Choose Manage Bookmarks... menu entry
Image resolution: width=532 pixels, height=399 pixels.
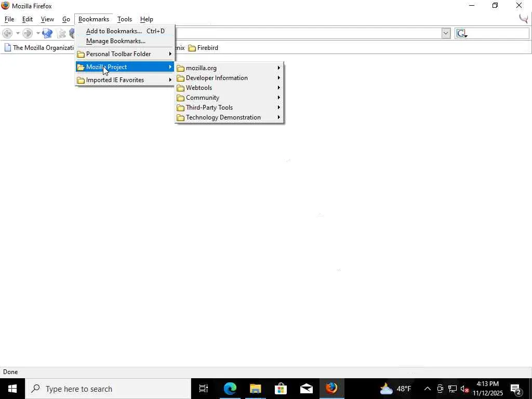pyautogui.click(x=125, y=41)
